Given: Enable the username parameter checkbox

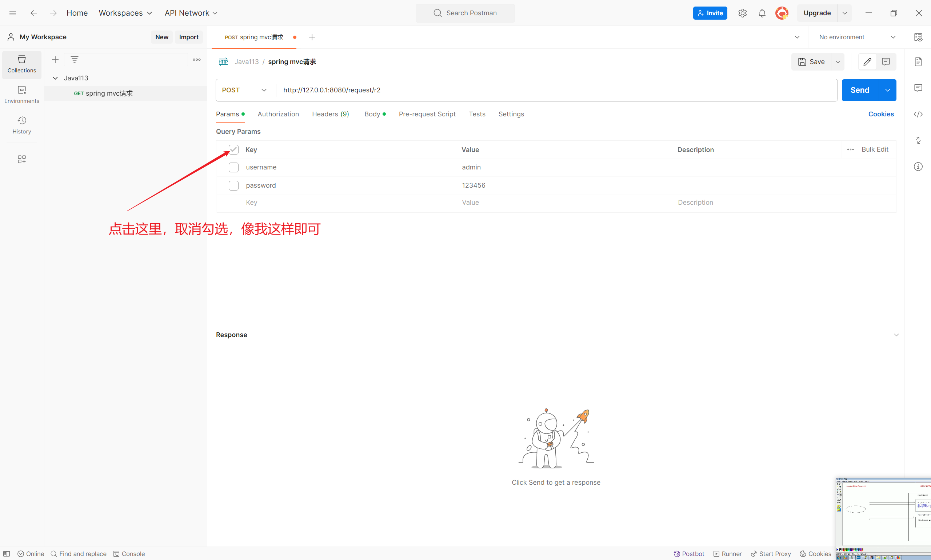Looking at the screenshot, I should coord(233,167).
